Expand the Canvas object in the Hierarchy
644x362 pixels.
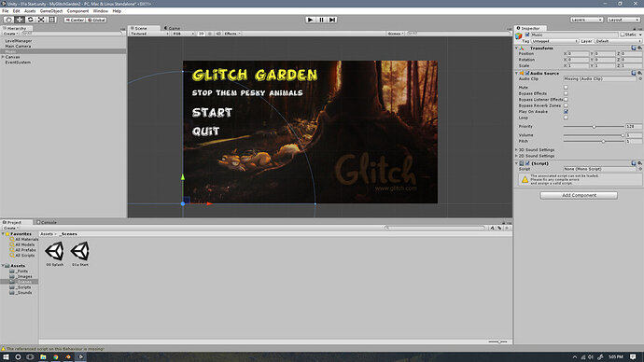[x=3, y=57]
